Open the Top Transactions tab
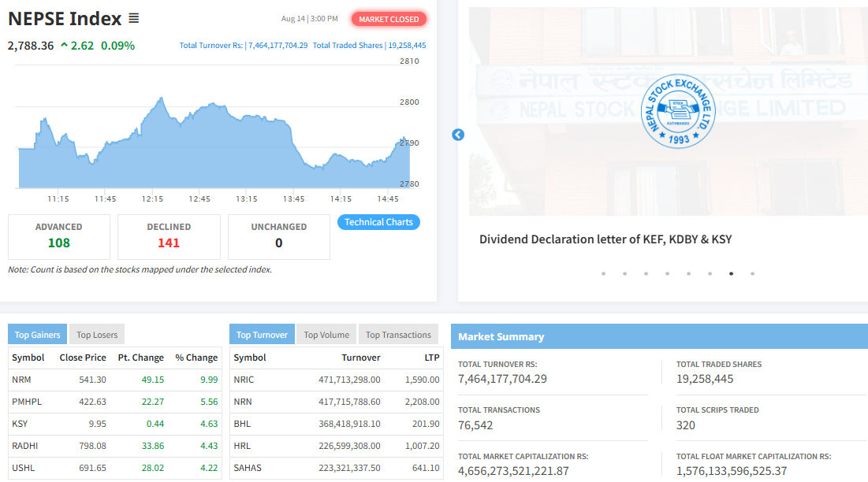Screen dimensions: 868x482 click(x=398, y=335)
